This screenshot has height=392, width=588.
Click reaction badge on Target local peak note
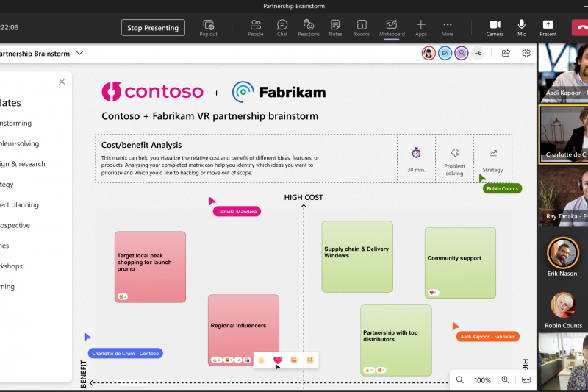click(x=123, y=296)
